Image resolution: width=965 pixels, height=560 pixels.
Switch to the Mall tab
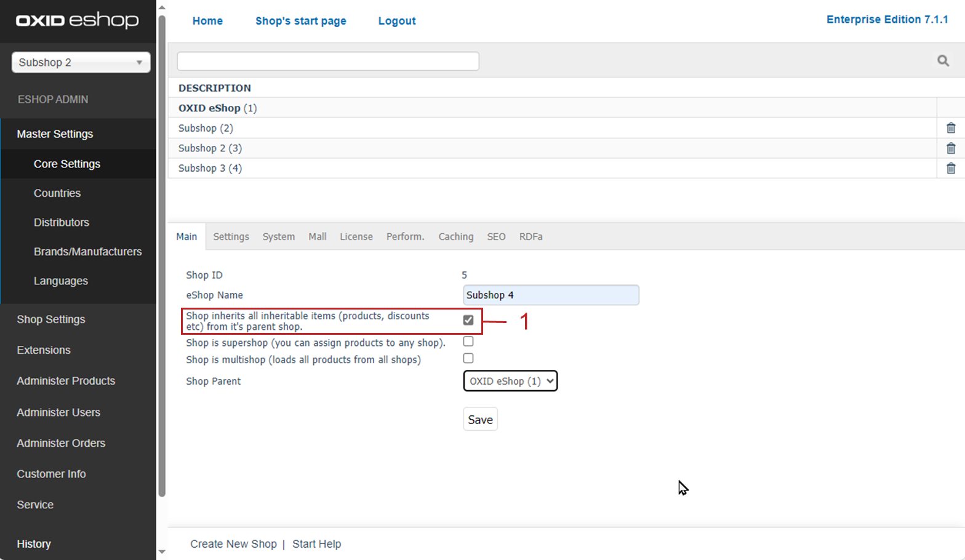[318, 236]
